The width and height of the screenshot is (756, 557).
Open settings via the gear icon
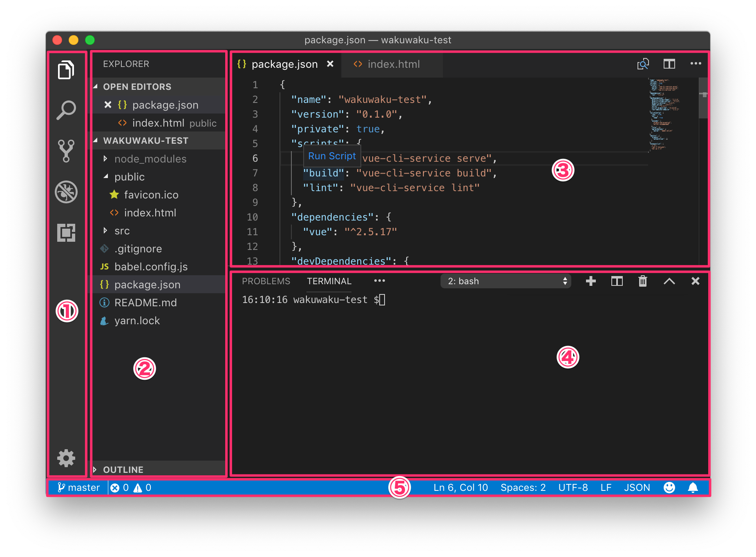pos(67,458)
